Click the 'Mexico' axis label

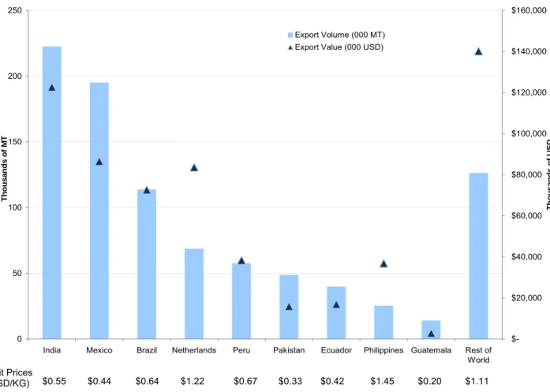click(99, 350)
